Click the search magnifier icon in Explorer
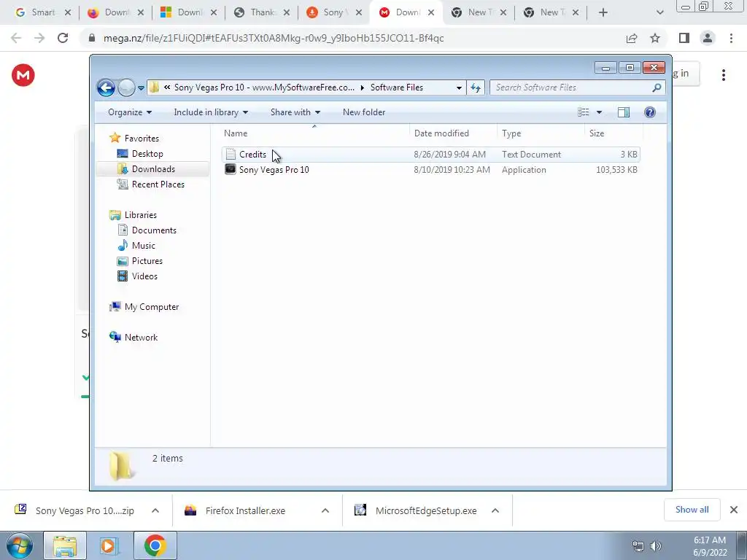The width and height of the screenshot is (747, 560). click(x=657, y=87)
